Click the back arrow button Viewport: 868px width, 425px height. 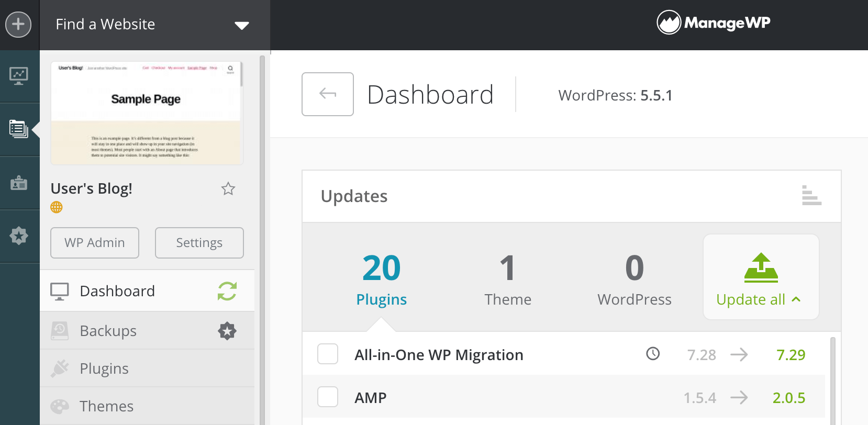328,94
